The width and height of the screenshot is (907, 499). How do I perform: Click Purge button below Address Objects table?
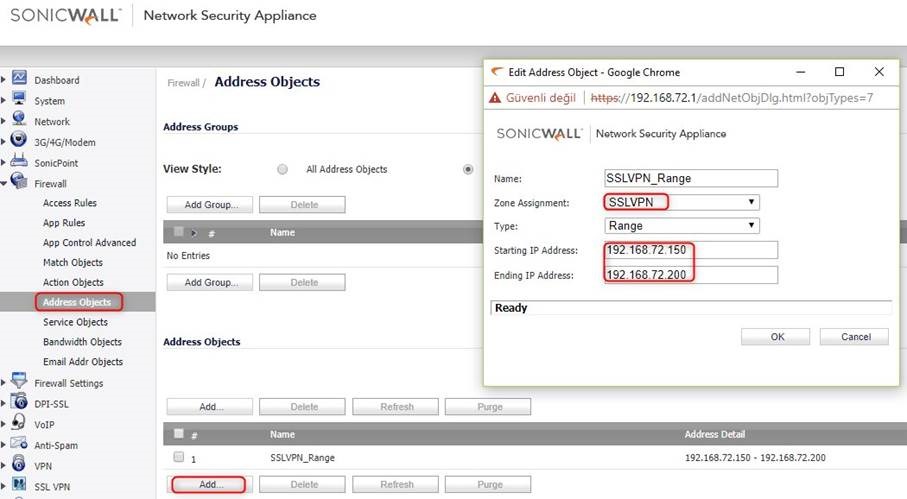pyautogui.click(x=488, y=485)
